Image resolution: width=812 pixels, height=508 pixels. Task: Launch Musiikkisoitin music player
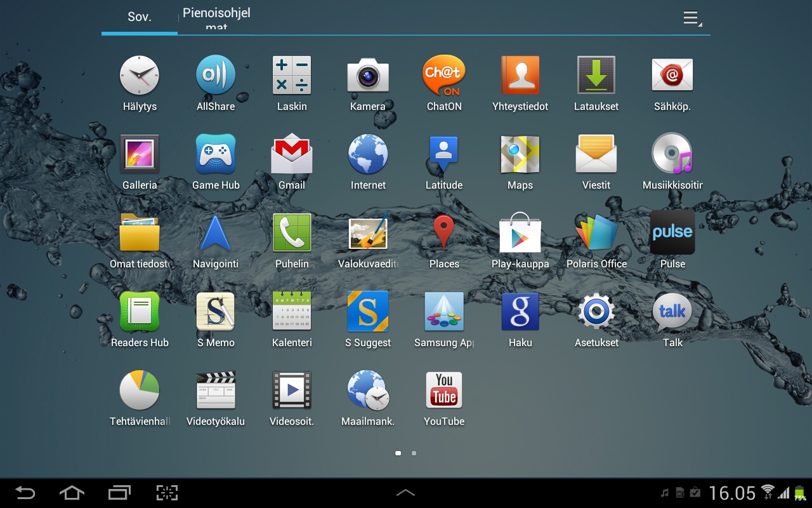pos(672,154)
